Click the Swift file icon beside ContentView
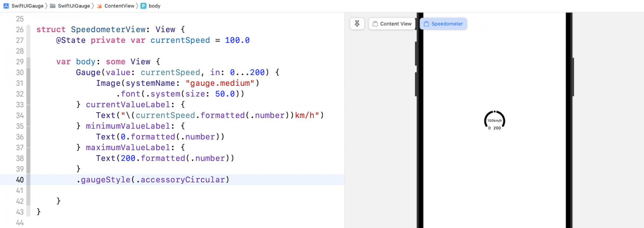644x228 pixels. click(x=100, y=6)
